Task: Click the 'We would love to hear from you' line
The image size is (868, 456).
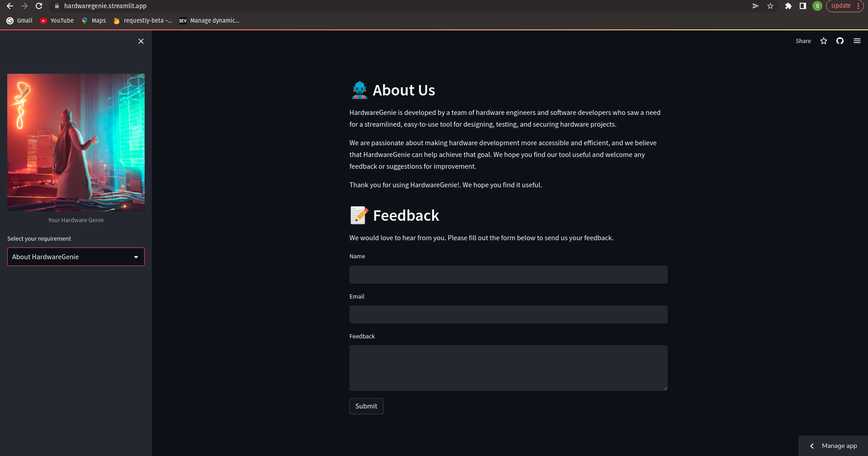Action: click(481, 238)
